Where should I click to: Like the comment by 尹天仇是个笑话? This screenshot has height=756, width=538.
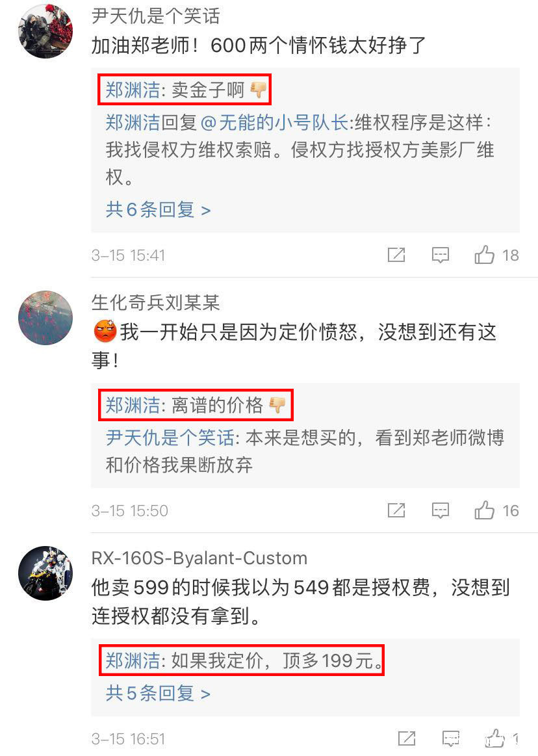485,255
